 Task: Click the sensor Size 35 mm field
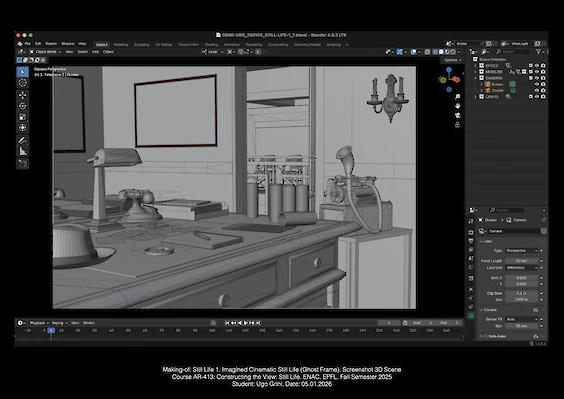[x=522, y=326]
